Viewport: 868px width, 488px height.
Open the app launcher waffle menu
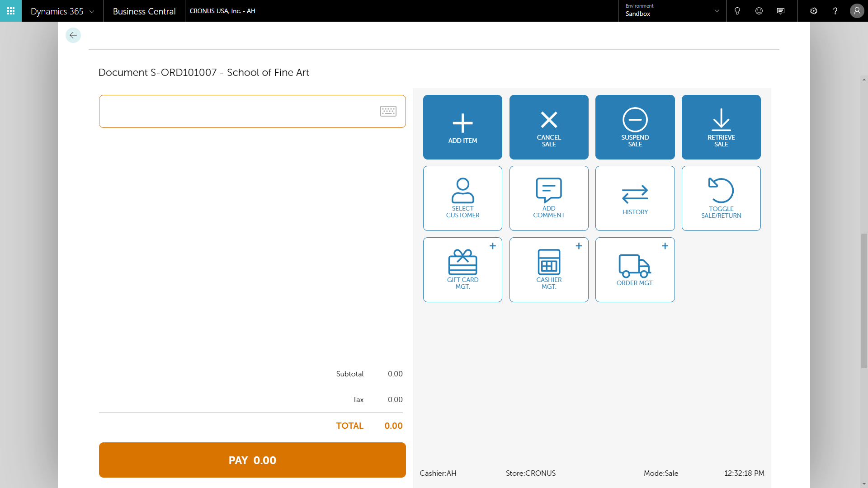pyautogui.click(x=11, y=11)
